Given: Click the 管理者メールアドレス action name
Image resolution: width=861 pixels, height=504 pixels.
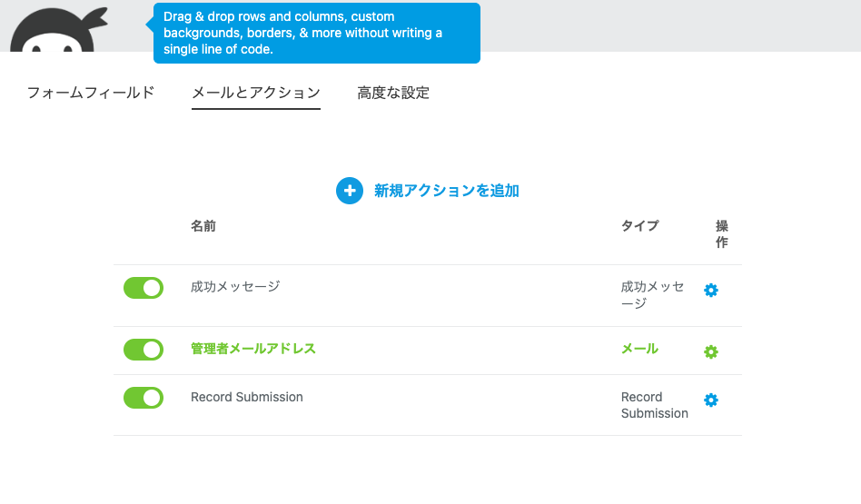Looking at the screenshot, I should 253,349.
